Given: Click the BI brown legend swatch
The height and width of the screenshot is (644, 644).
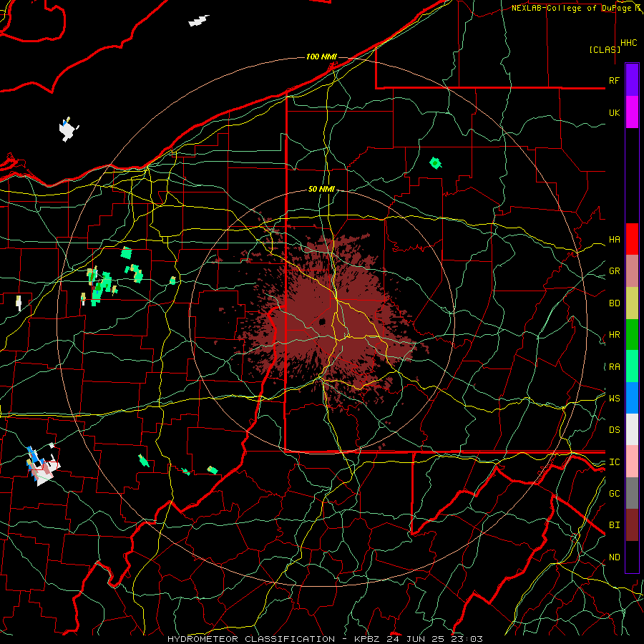Looking at the screenshot, I should tap(632, 525).
